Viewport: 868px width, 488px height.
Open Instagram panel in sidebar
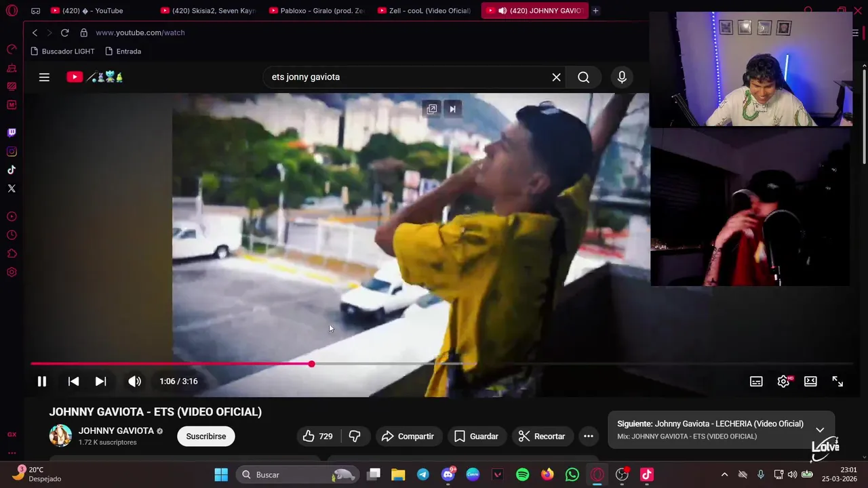(x=12, y=152)
